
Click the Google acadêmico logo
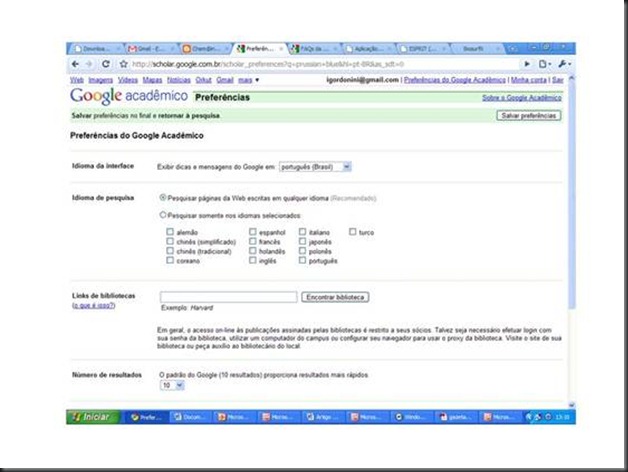click(x=129, y=96)
